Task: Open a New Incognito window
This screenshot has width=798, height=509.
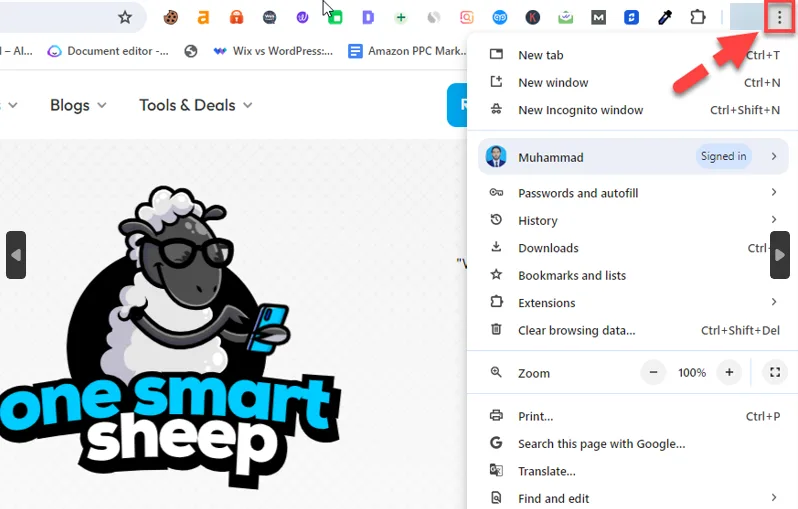Action: click(x=633, y=110)
